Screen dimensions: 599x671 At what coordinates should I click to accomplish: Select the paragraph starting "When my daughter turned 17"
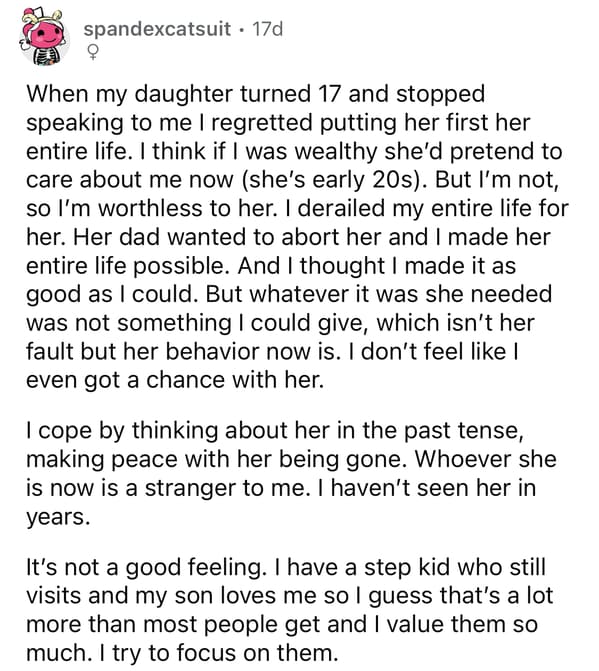297,237
